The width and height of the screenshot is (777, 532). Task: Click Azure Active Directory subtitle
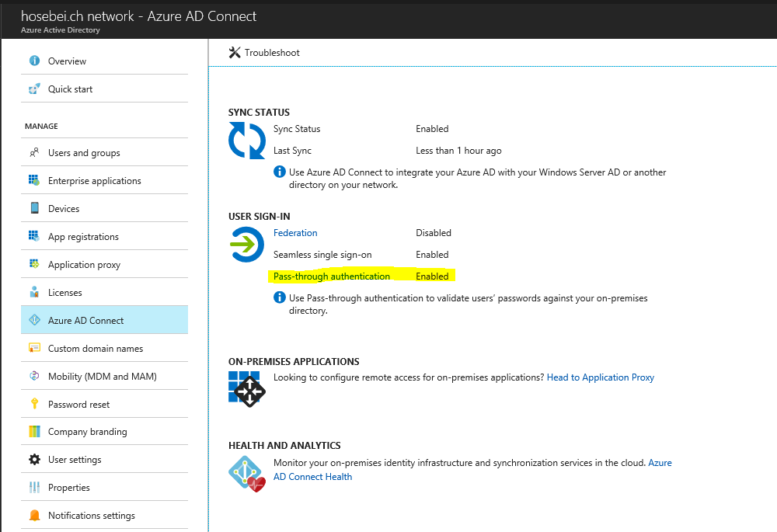tap(61, 30)
